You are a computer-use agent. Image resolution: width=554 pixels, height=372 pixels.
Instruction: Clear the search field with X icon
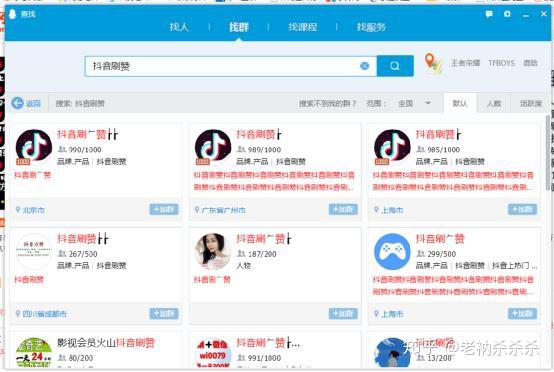[x=364, y=66]
